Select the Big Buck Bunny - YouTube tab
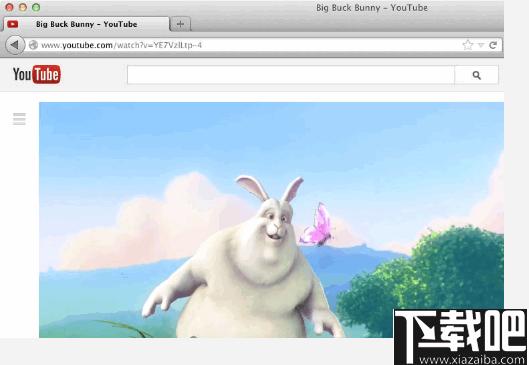 coord(86,24)
